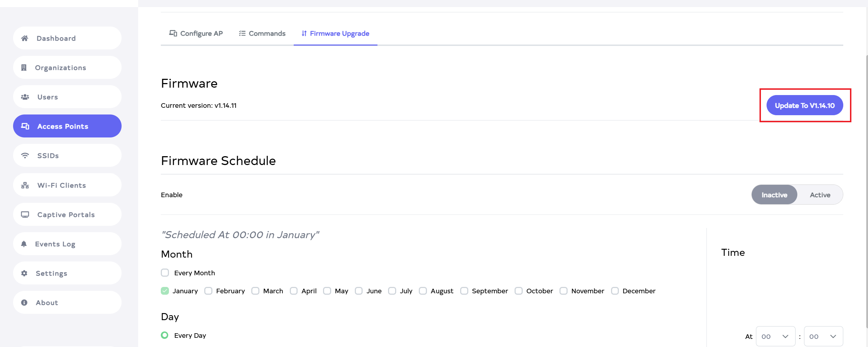Switch to the Configure AP tab
This screenshot has width=868, height=347.
click(196, 34)
